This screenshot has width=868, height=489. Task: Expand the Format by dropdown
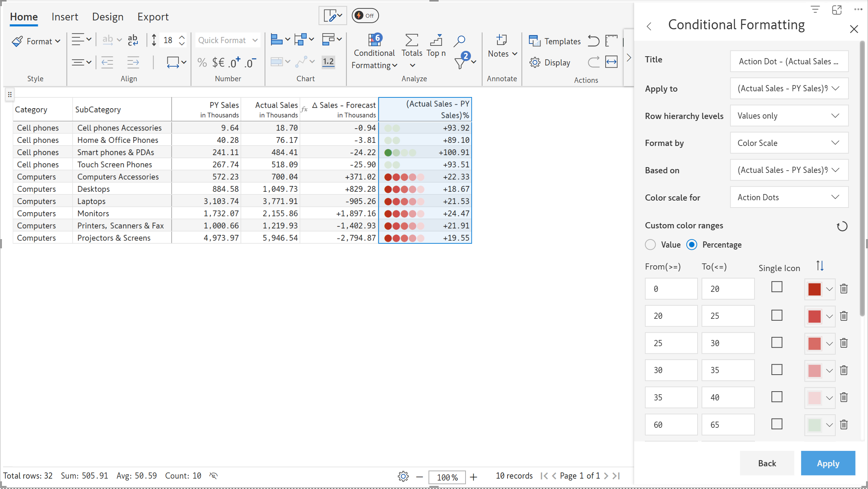[x=789, y=143]
